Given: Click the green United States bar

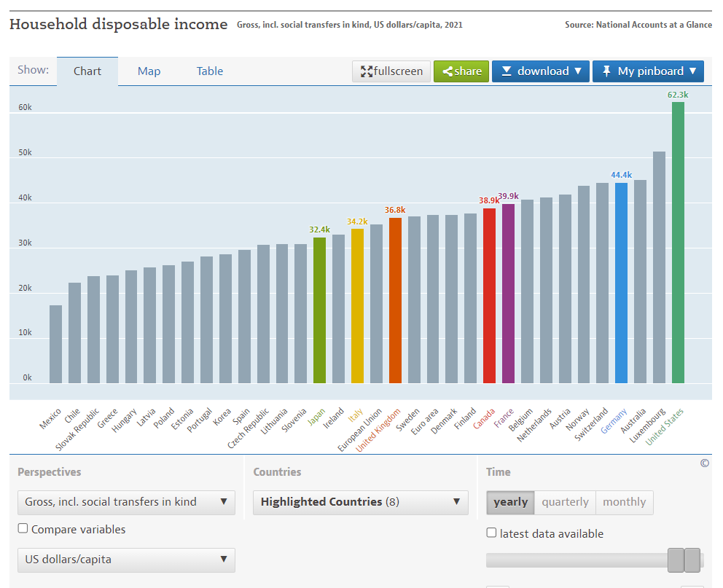Looking at the screenshot, I should (x=678, y=243).
